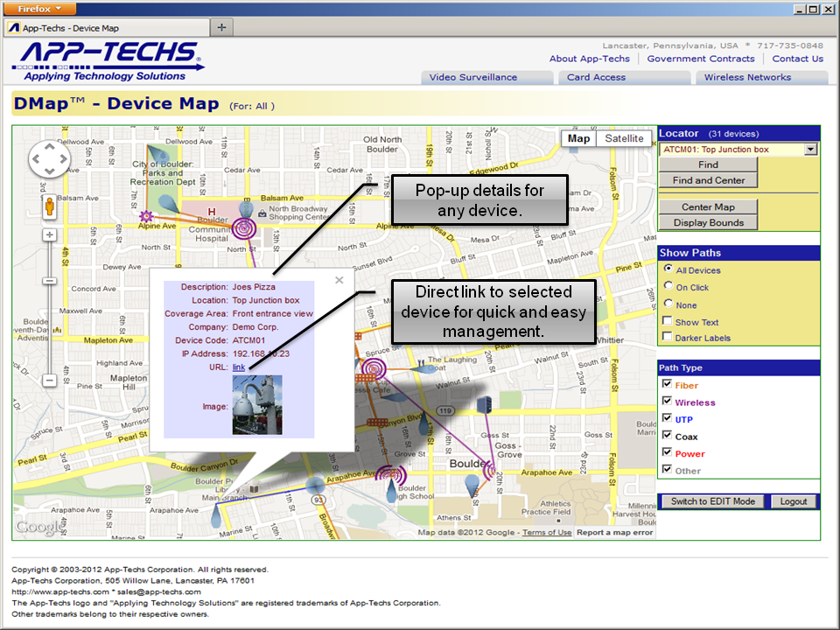The width and height of the screenshot is (840, 630).
Task: Click the map zoom slider handle
Action: (x=49, y=281)
